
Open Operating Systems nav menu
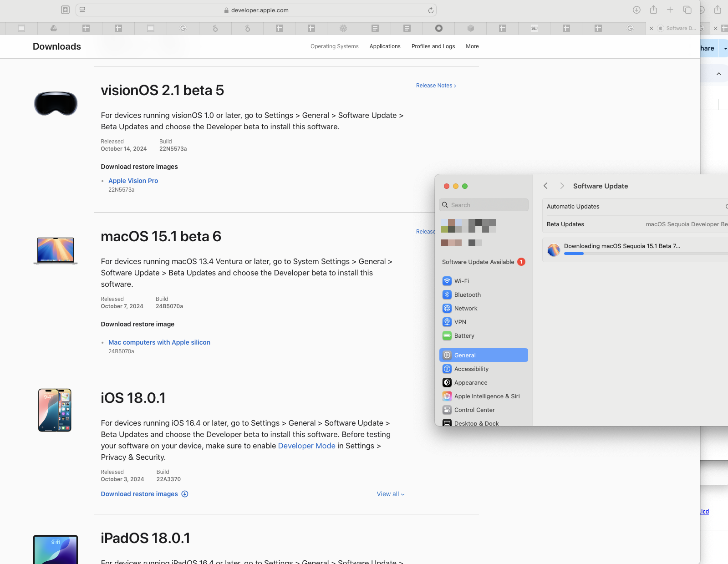click(x=334, y=46)
